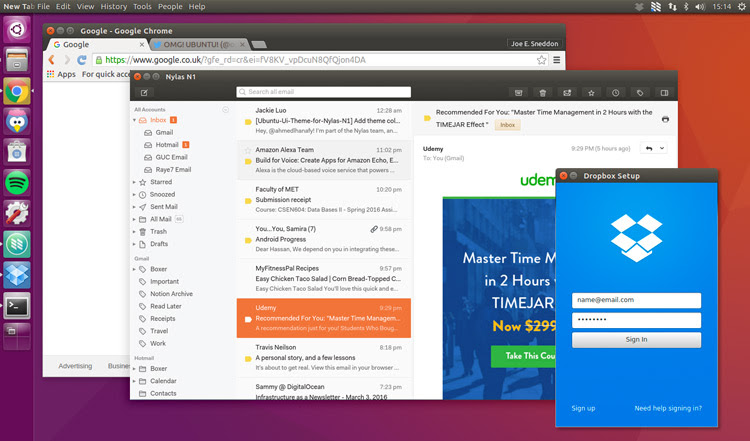750x441 pixels.
Task: Click the label tag icon in toolbar
Action: [x=640, y=93]
